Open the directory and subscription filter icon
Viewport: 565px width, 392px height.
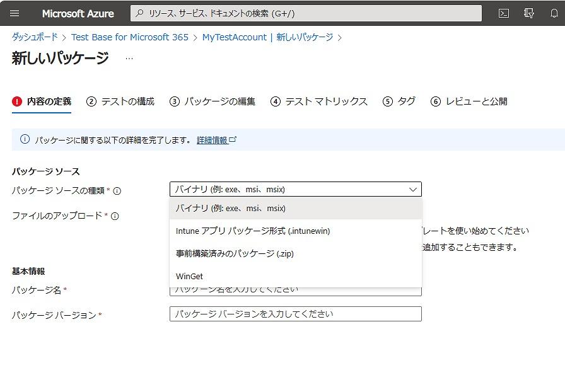(528, 13)
